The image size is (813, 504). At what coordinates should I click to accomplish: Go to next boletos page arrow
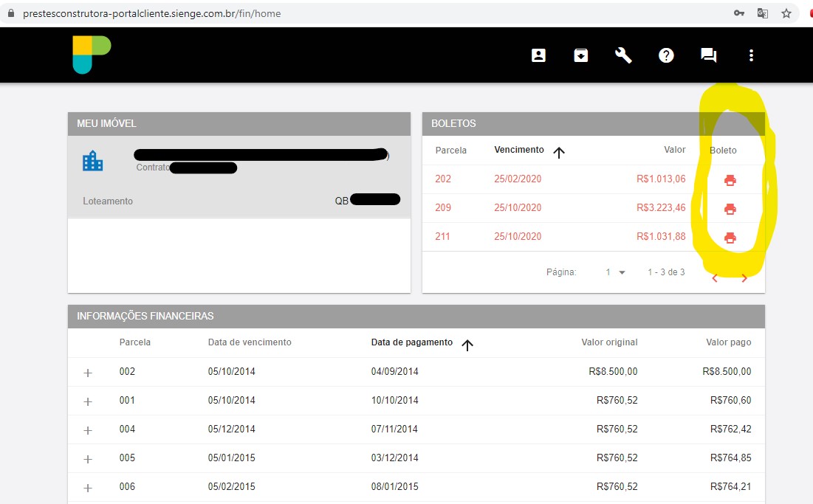click(x=744, y=278)
